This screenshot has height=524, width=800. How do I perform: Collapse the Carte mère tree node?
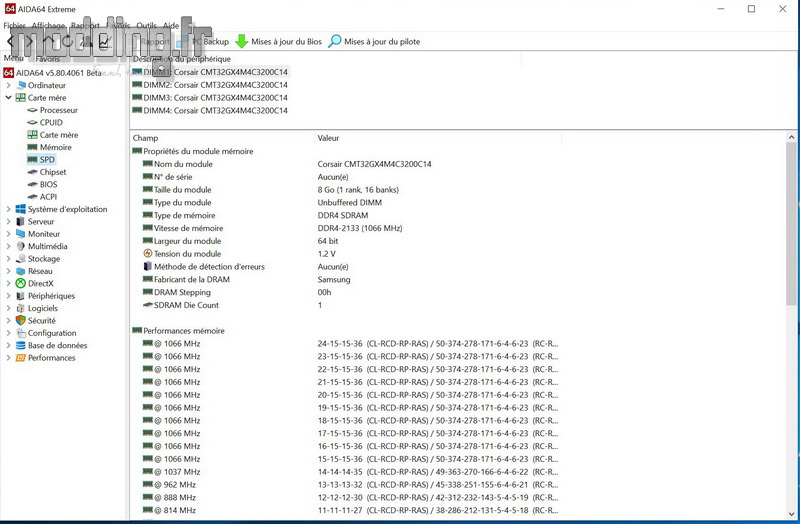(x=8, y=97)
